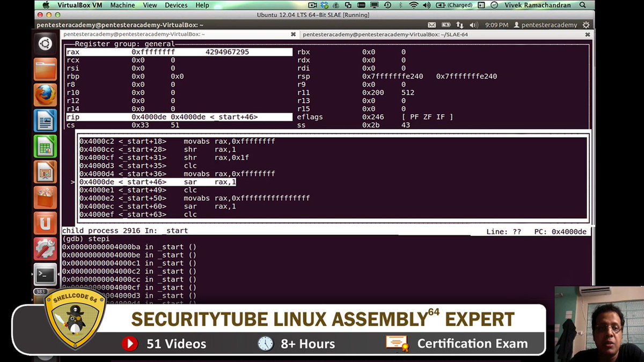Open Ubuntu Software Center shopping bag icon
644x362 pixels.
45,197
